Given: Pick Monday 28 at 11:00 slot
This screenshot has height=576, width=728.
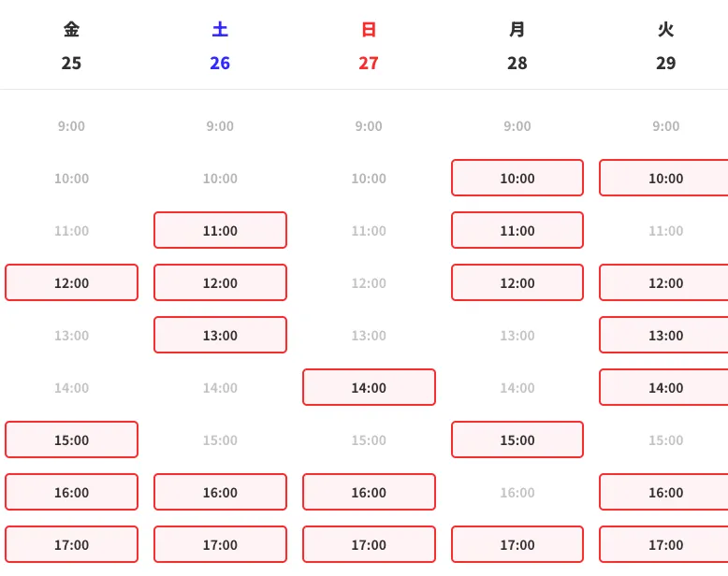Looking at the screenshot, I should pyautogui.click(x=517, y=230).
